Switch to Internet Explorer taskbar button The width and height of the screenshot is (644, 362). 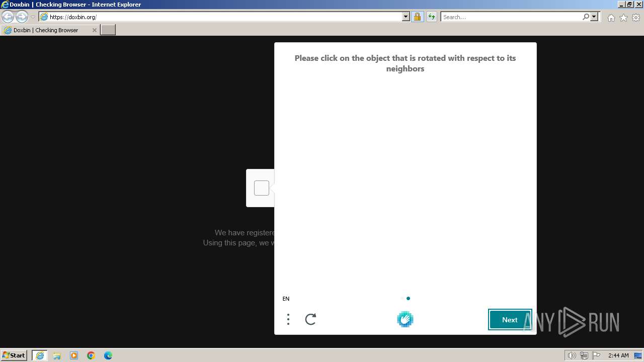40,355
